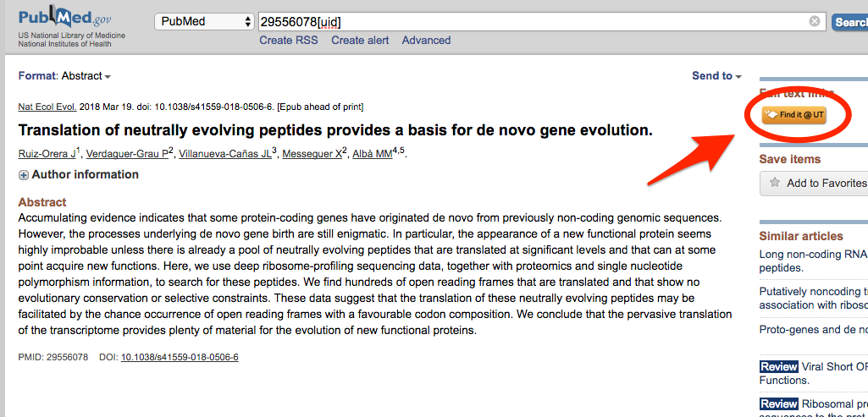The width and height of the screenshot is (868, 417).
Task: Open the Nat Ecol Evol journal link
Action: coord(47,107)
